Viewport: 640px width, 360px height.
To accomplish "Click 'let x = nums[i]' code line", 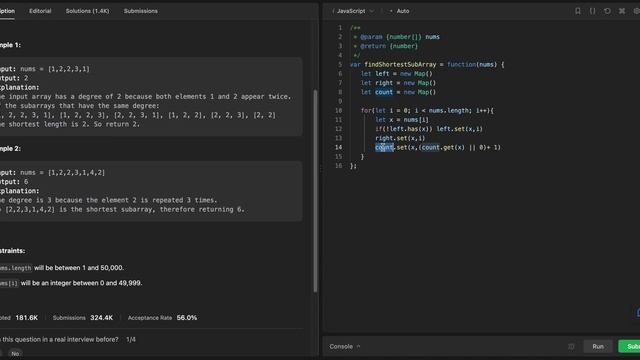I will 402,120.
